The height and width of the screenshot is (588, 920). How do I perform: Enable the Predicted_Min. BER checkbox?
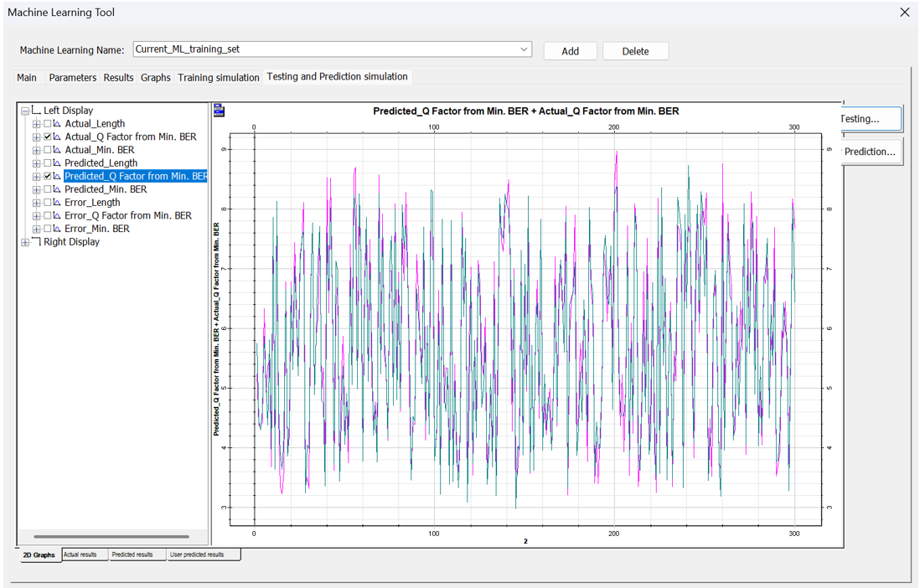(48, 190)
